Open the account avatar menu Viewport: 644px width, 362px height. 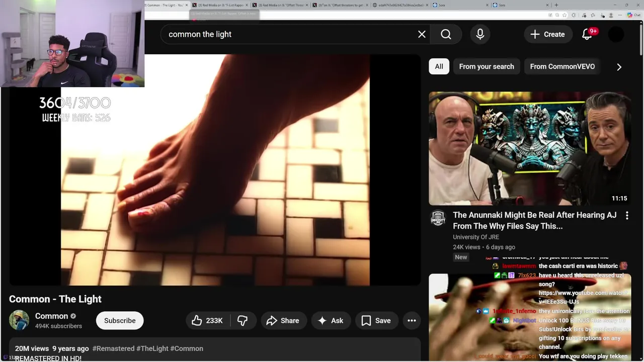pos(616,34)
